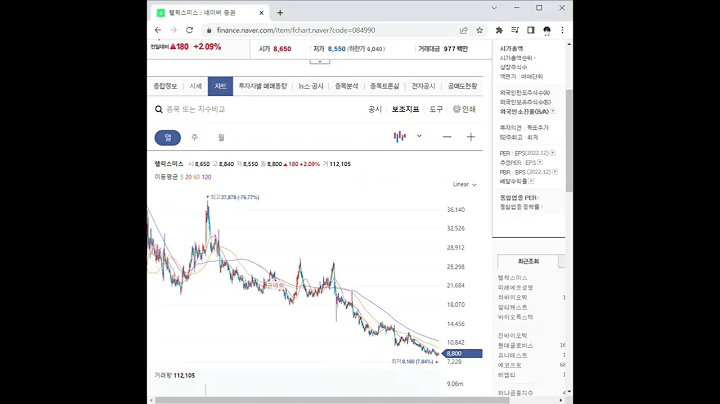Click the 최저 8,160 low marker label
This screenshot has width=720, height=404.
tap(415, 361)
